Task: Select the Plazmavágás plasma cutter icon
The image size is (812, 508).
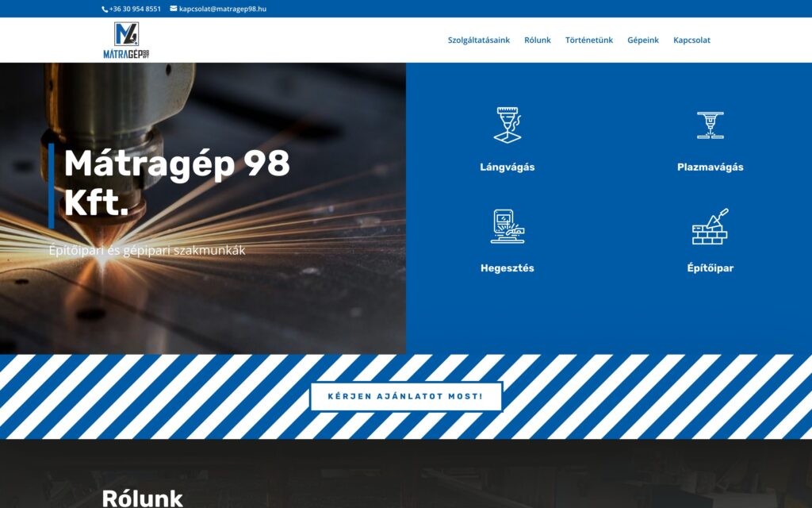Action: click(x=710, y=125)
